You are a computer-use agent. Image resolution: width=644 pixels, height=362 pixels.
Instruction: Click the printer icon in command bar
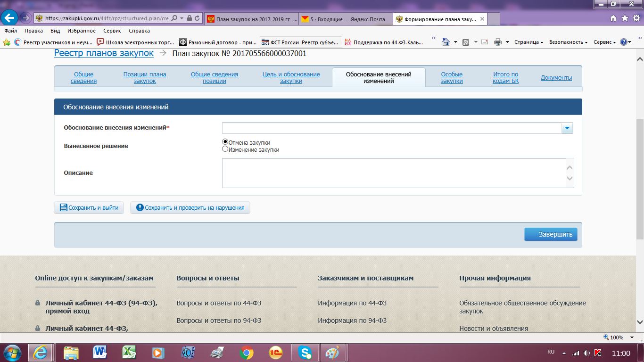[498, 42]
